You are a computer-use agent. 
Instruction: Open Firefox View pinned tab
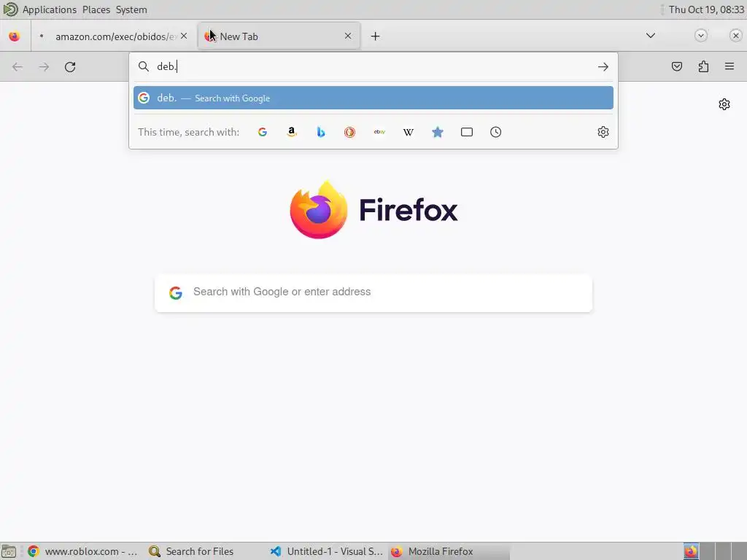(x=15, y=36)
